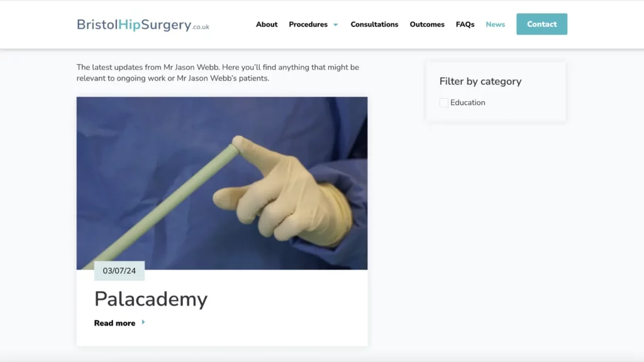Open the Outcomes page

427,25
